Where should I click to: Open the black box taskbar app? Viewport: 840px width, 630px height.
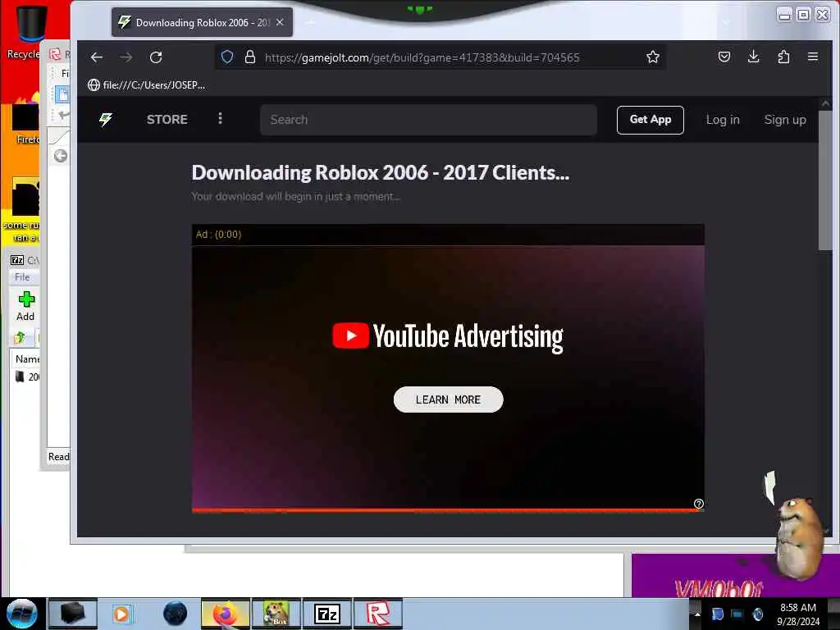[x=73, y=614]
